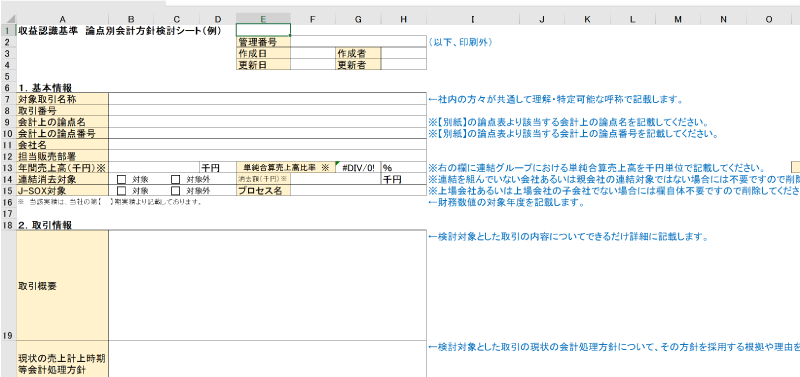Select row 19 header

8,285
